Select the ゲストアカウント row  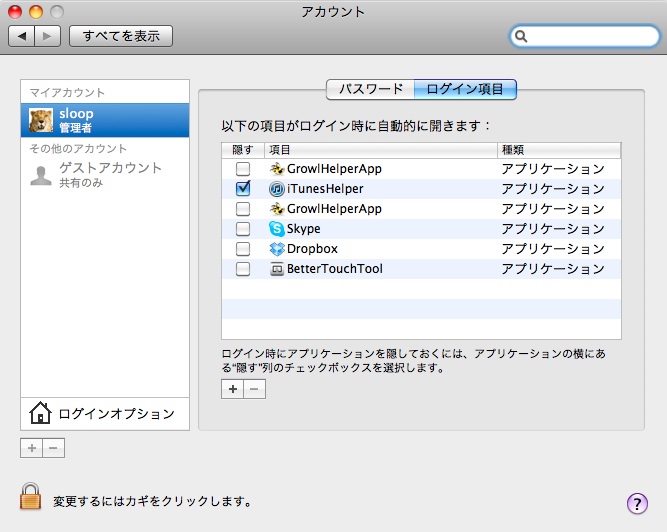(105, 175)
